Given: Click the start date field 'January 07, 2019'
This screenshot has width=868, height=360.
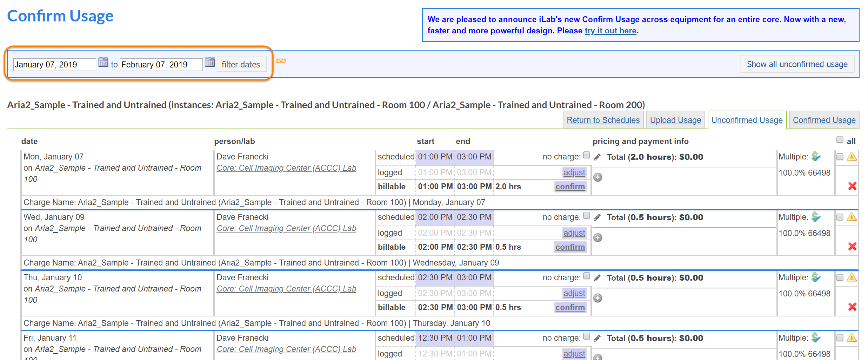Looking at the screenshot, I should tap(54, 65).
